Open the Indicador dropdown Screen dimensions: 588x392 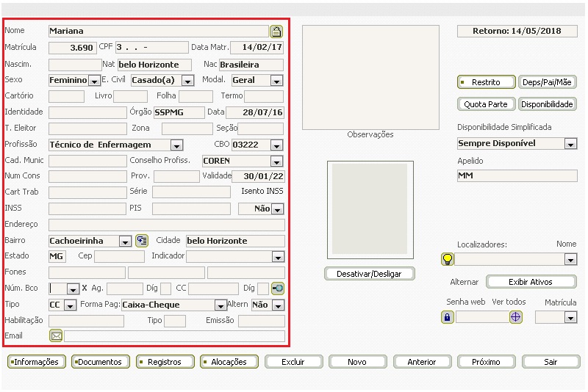click(x=278, y=257)
